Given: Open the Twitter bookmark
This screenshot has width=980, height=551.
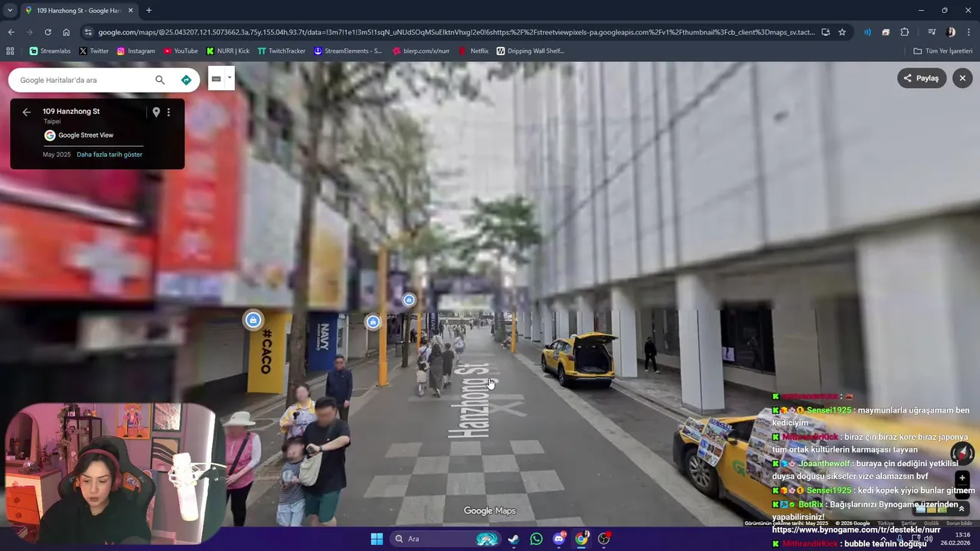Looking at the screenshot, I should [x=94, y=51].
